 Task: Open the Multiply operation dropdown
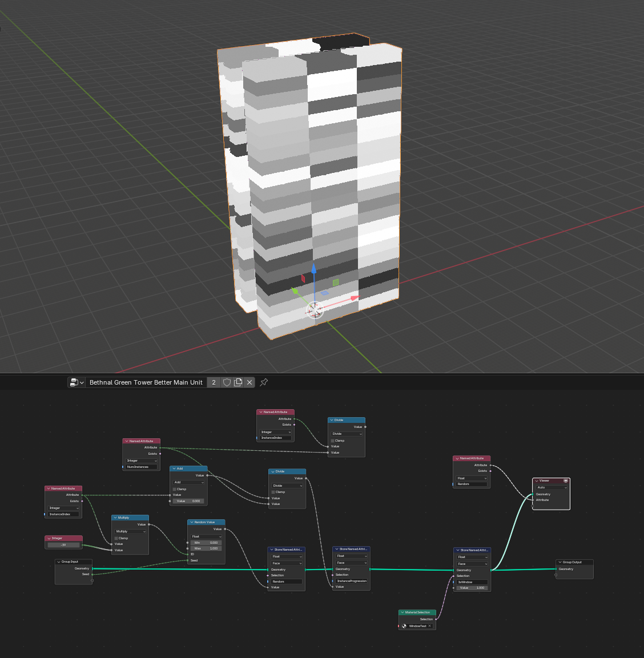(x=130, y=531)
